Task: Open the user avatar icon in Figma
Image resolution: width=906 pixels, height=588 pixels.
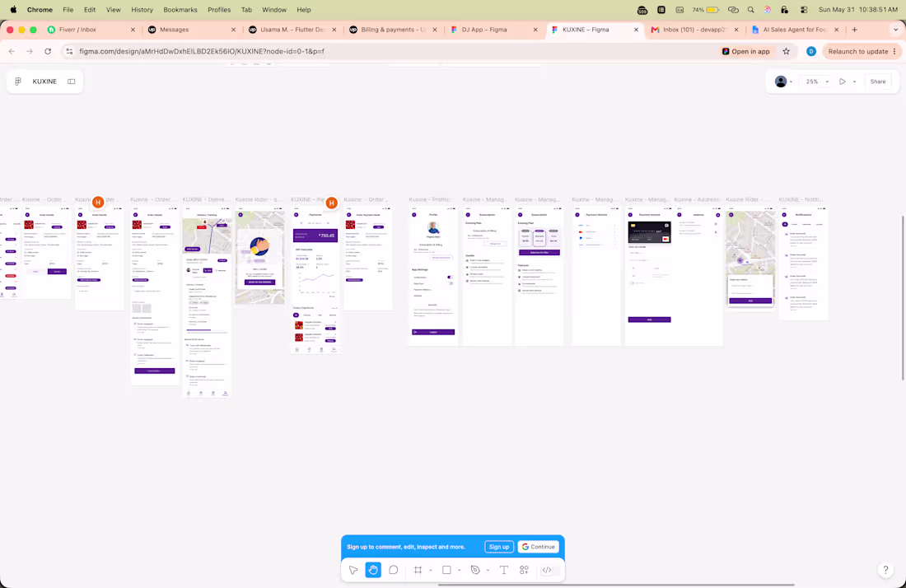Action: 781,82
